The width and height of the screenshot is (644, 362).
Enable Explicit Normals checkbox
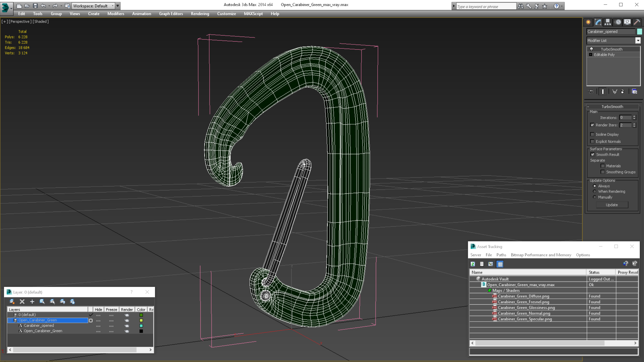point(592,141)
